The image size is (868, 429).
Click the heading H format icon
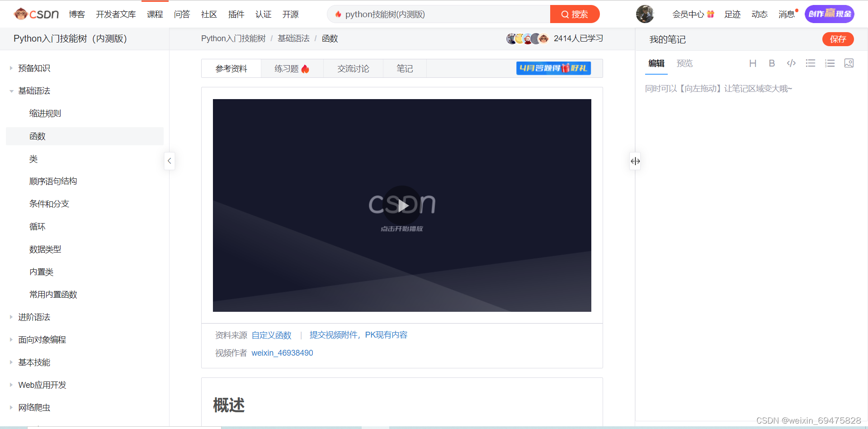(x=753, y=63)
